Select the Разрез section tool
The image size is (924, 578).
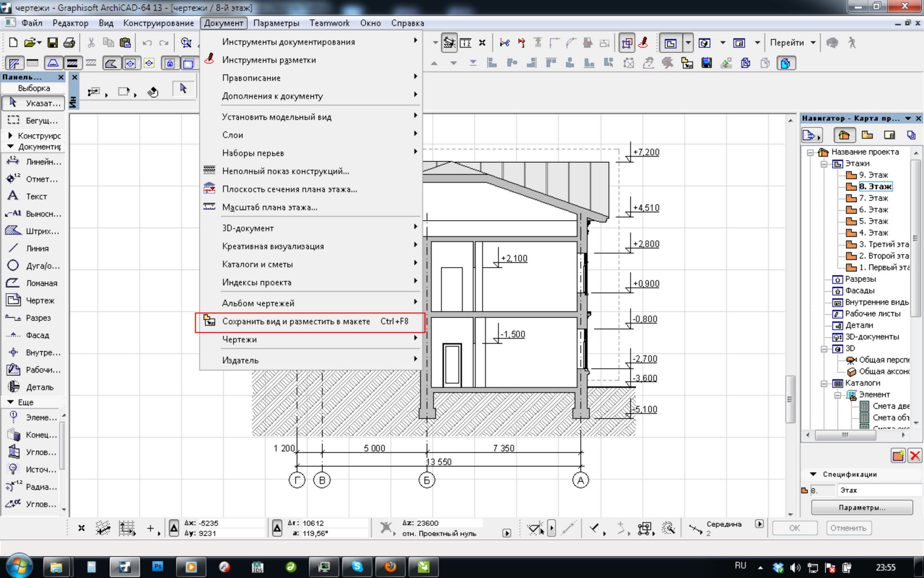[34, 318]
